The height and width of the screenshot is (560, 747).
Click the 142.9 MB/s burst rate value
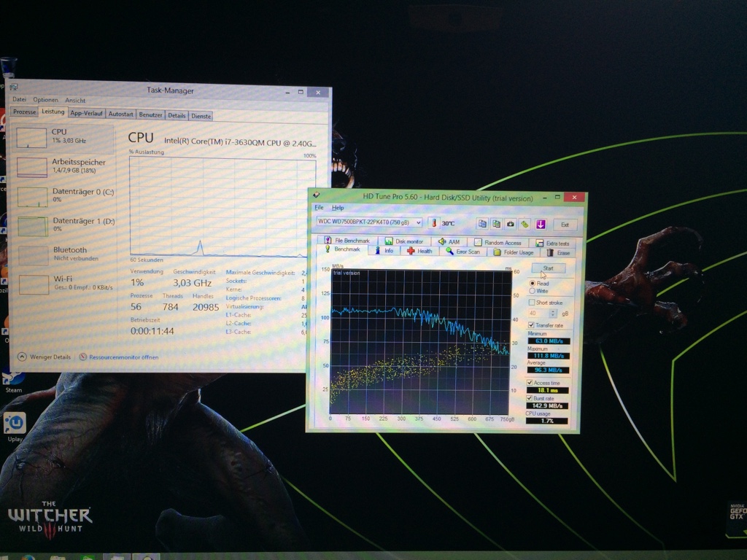(547, 405)
